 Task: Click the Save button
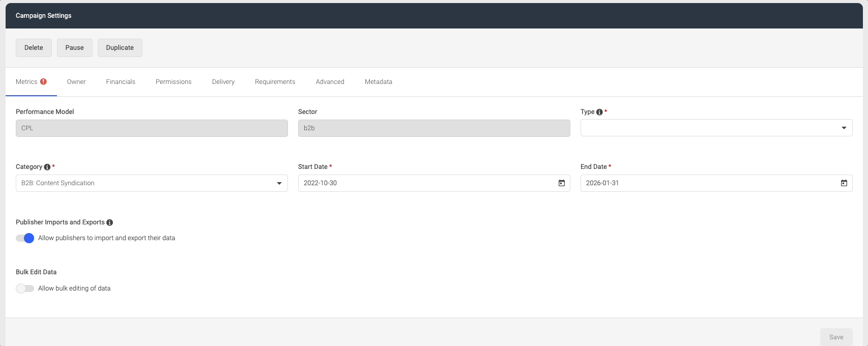click(836, 337)
